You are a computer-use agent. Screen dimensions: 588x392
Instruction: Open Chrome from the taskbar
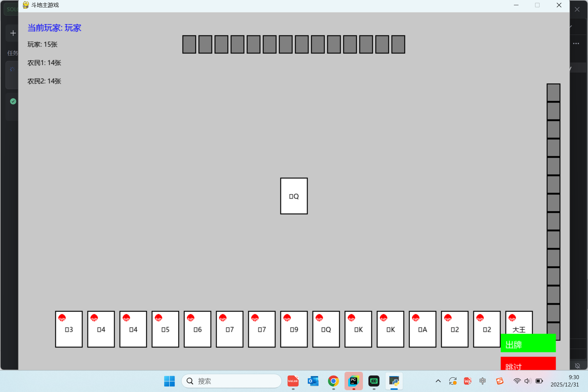(x=333, y=381)
